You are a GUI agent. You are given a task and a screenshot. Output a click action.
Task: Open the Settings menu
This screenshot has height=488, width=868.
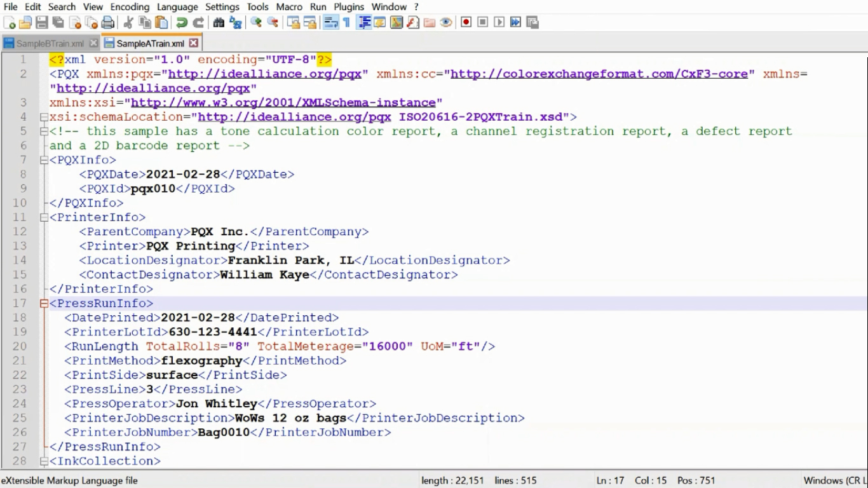pyautogui.click(x=222, y=6)
